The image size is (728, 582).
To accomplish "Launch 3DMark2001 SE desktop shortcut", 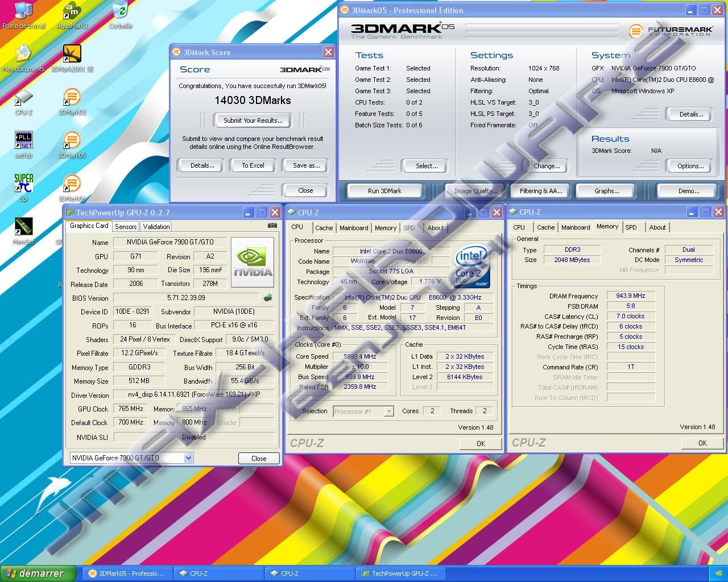I will tap(72, 59).
